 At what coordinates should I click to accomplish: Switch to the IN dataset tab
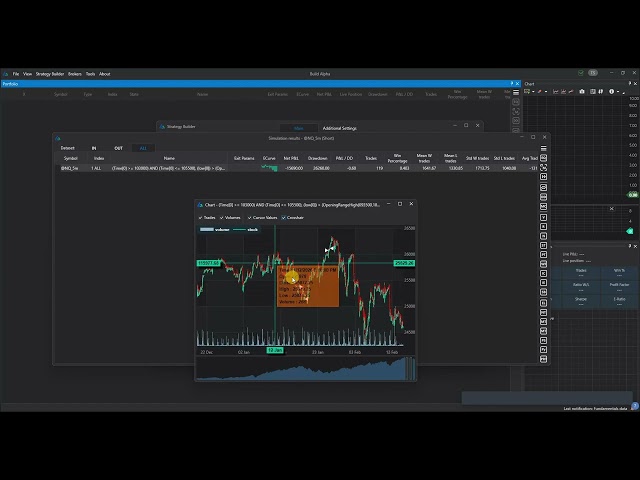(94, 148)
